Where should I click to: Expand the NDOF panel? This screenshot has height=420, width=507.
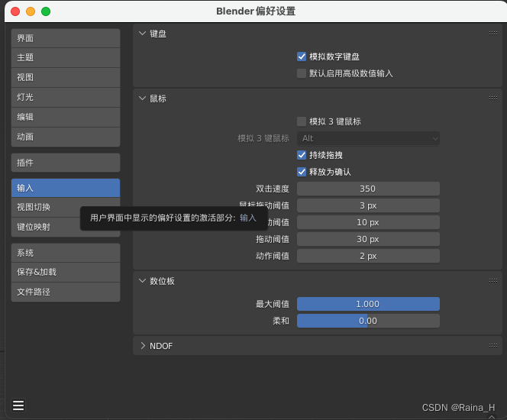(x=143, y=346)
